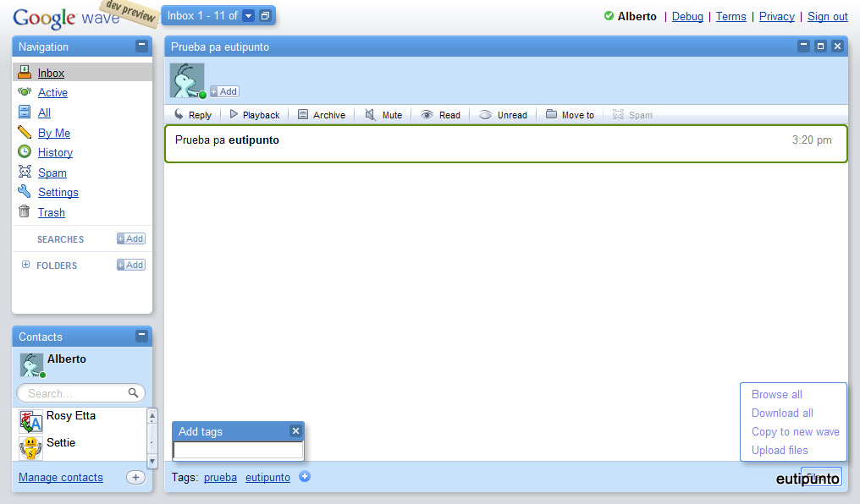This screenshot has height=504, width=860.
Task: Choose Copy to new wave
Action: tap(796, 431)
